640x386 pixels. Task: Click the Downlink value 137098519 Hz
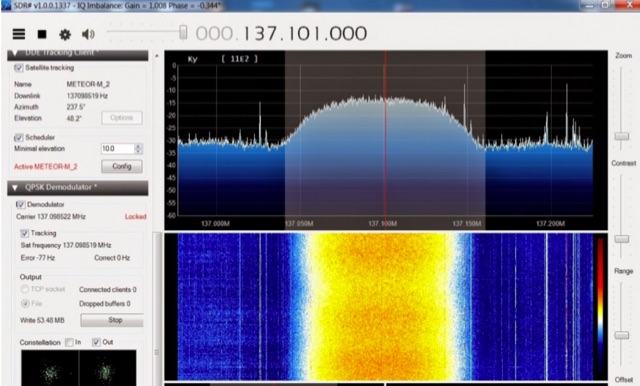coord(87,96)
